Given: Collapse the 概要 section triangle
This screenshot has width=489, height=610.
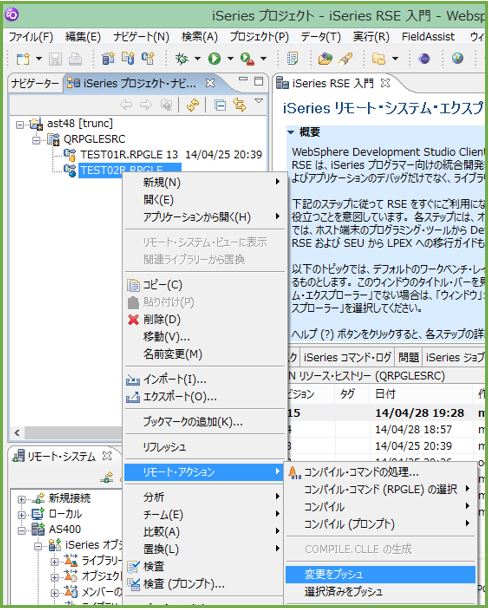Looking at the screenshot, I should [291, 132].
